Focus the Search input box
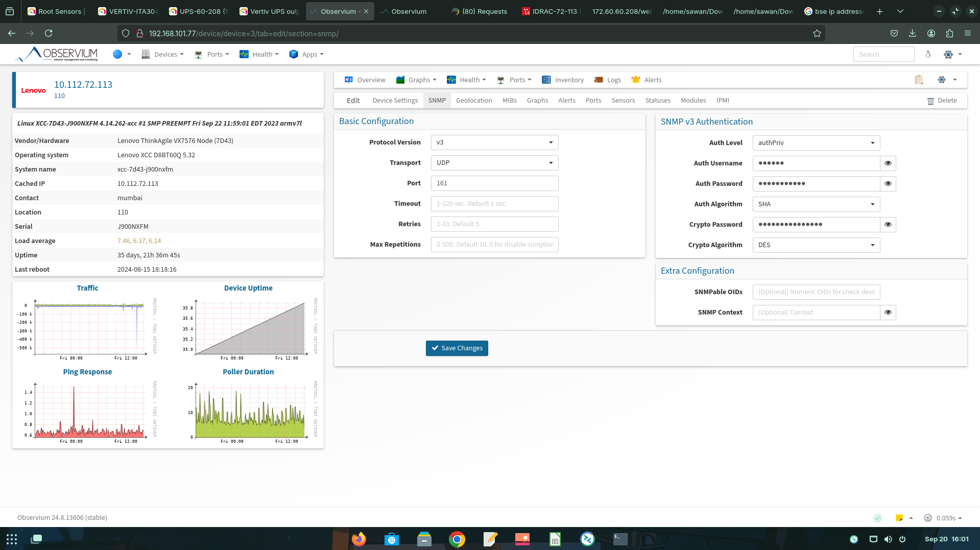 [883, 54]
